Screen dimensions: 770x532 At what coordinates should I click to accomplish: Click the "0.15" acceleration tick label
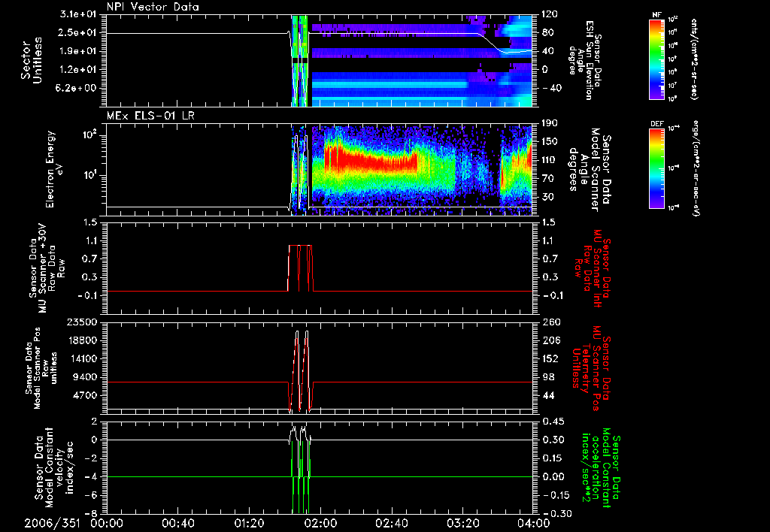click(x=553, y=458)
